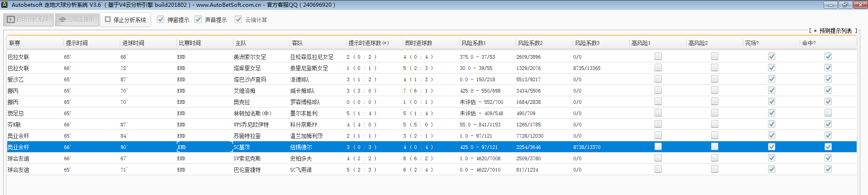Click the Autobetsoft app icon in title bar

pyautogui.click(x=5, y=5)
